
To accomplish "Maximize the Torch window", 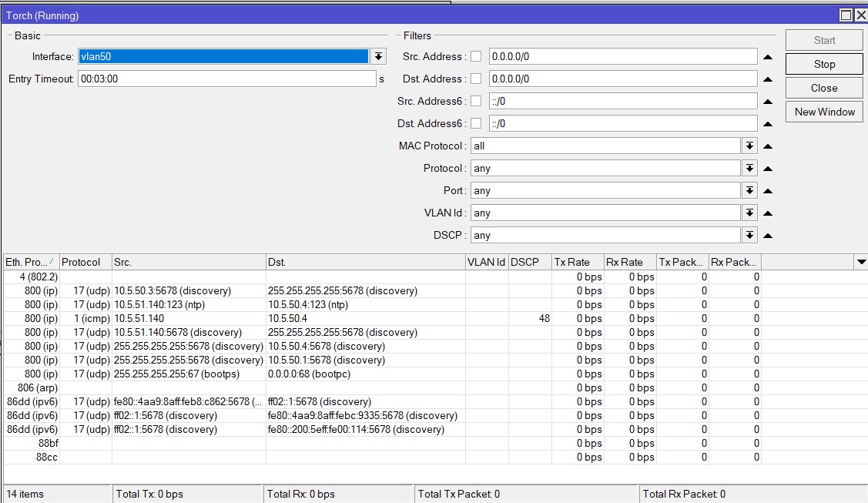I will coord(846,15).
